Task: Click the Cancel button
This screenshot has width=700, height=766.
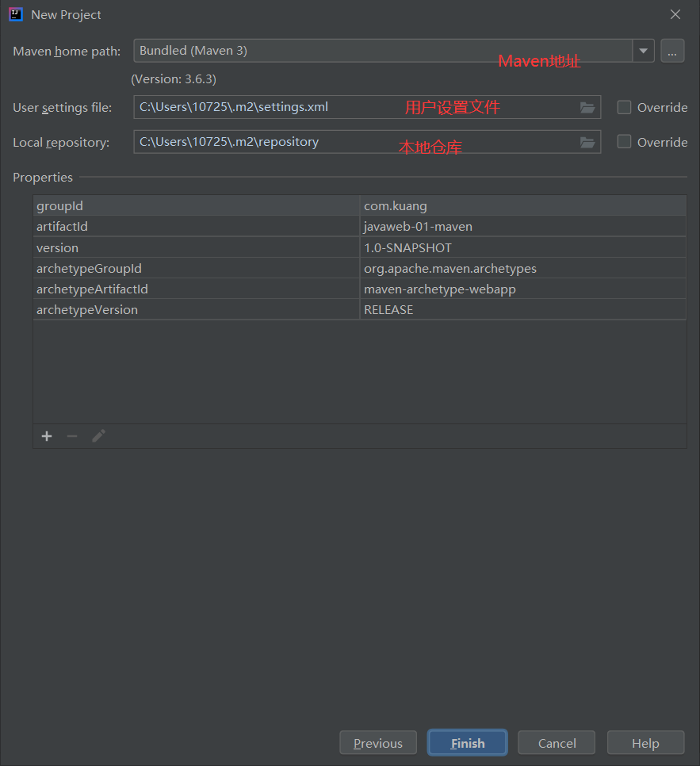Action: [557, 743]
